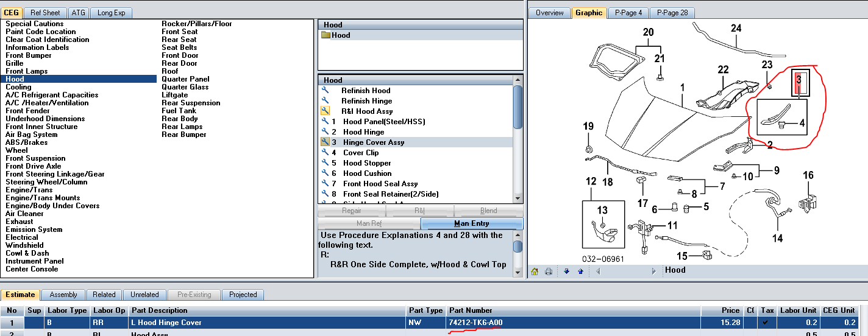Open the Assembly tab in the estimate panel
Viewport: 868px width, 336px height.
(x=63, y=295)
